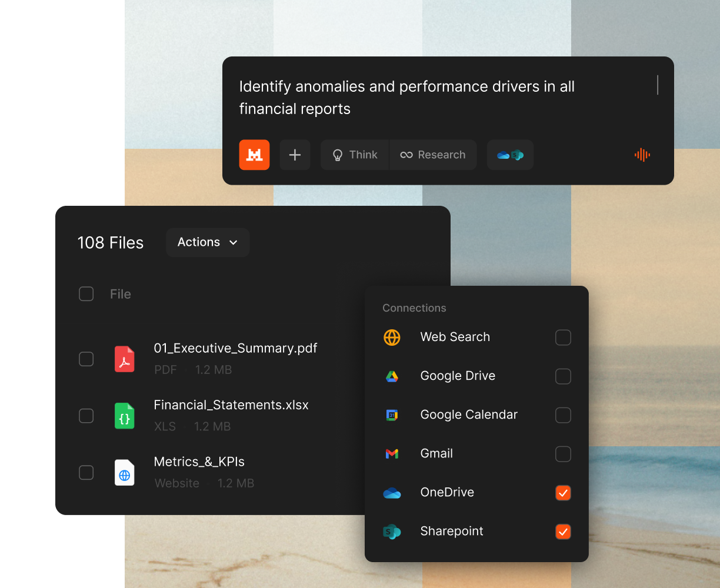
Task: Select all files using the File header checkbox
Action: tap(86, 294)
